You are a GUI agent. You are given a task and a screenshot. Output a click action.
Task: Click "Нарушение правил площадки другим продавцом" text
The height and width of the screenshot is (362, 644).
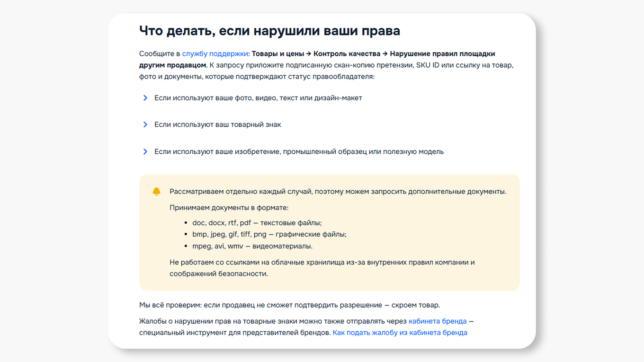click(x=443, y=53)
